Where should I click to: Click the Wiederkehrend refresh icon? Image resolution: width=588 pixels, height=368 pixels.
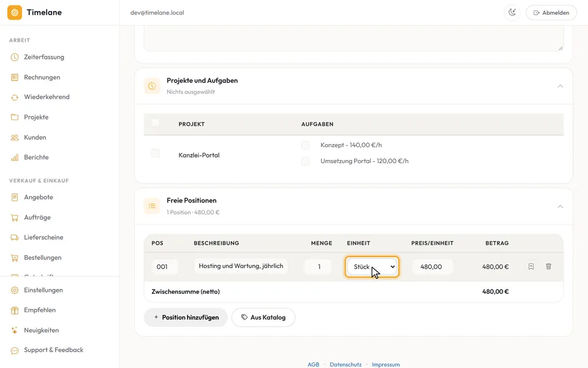[15, 98]
